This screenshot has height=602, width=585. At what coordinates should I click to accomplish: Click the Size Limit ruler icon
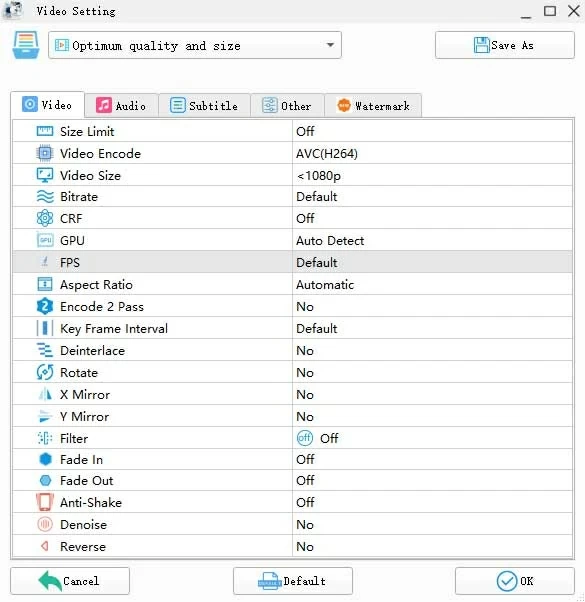(x=45, y=131)
